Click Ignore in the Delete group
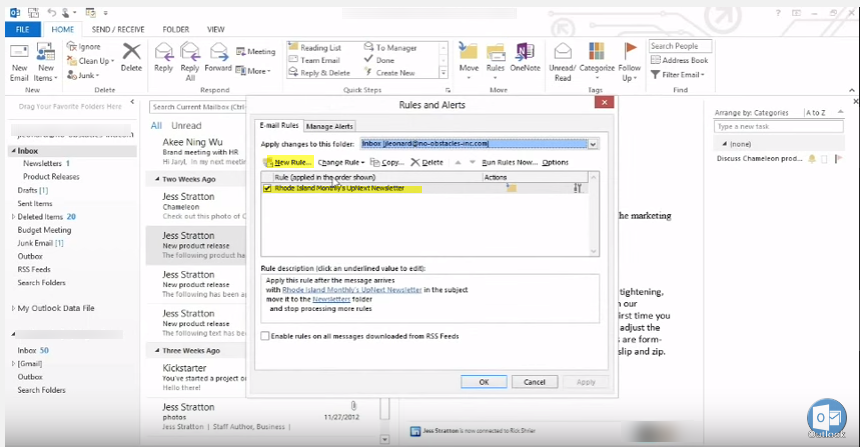Screen dimensions: 860x447 tap(84, 47)
